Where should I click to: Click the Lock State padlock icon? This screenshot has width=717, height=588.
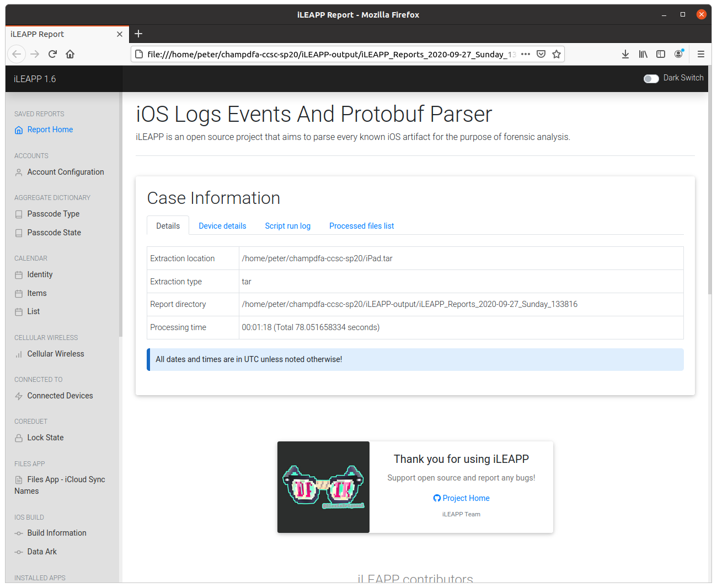coord(19,438)
